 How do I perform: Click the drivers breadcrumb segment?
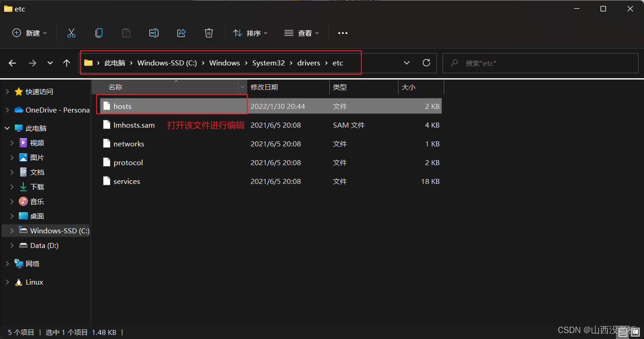(x=309, y=63)
